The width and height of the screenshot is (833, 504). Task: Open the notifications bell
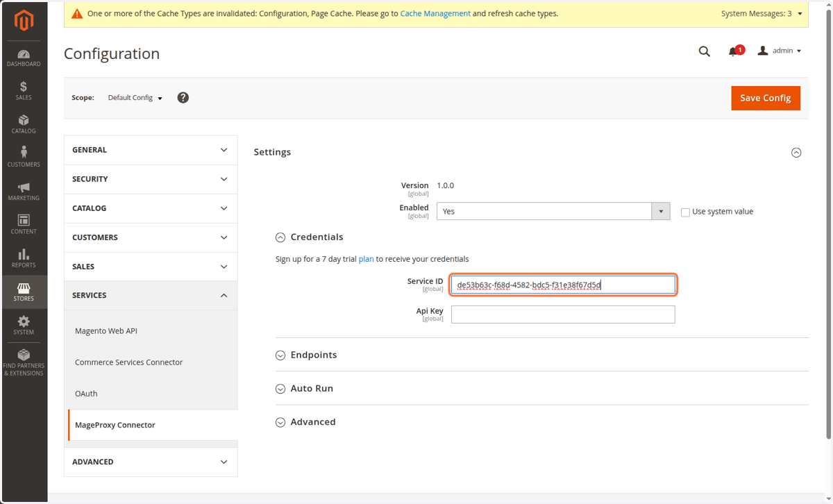point(733,51)
